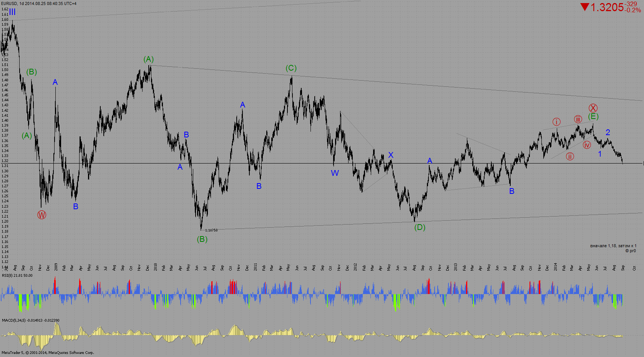Select the red circled ii wave label
644x357 pixels.
pyautogui.click(x=570, y=156)
